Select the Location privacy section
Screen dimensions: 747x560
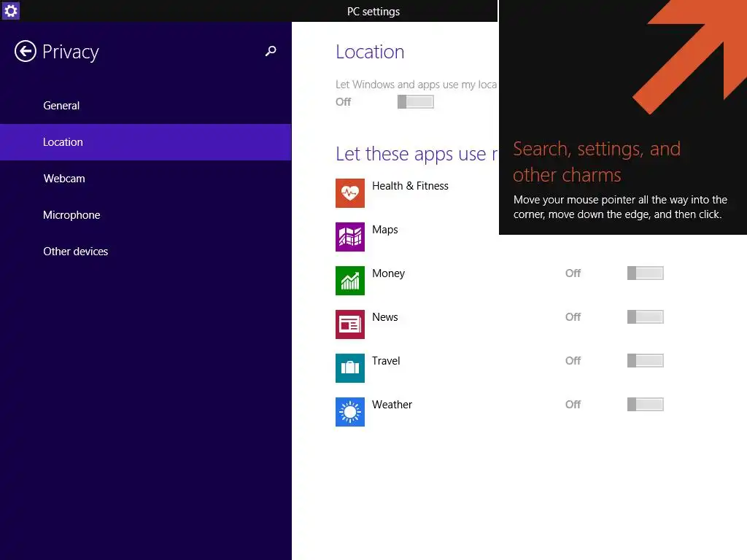pyautogui.click(x=146, y=142)
